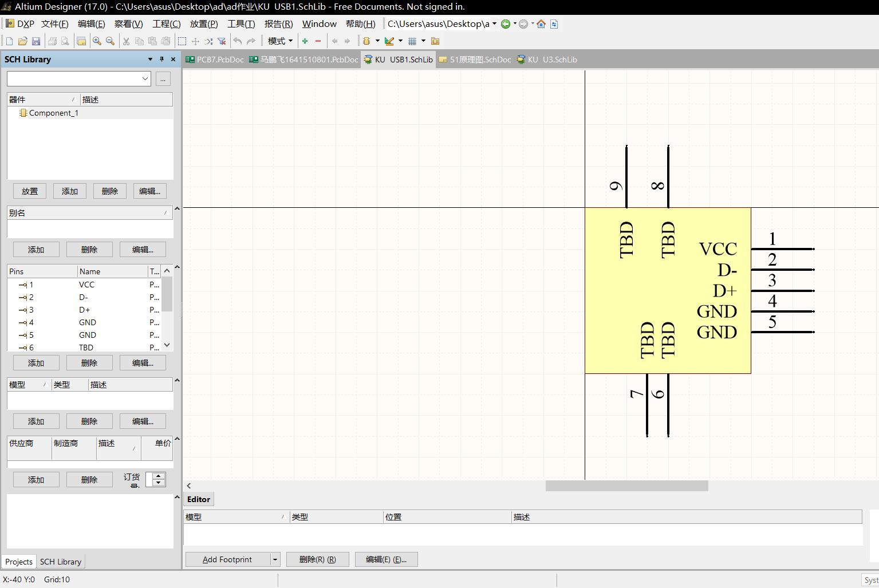Click the rubber stamp icon

(166, 41)
